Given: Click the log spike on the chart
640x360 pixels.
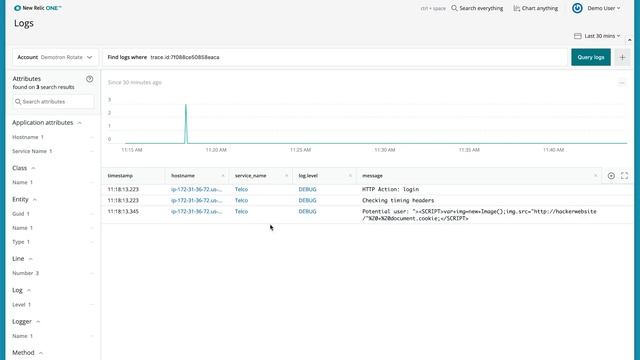Looking at the screenshot, I should (186, 124).
